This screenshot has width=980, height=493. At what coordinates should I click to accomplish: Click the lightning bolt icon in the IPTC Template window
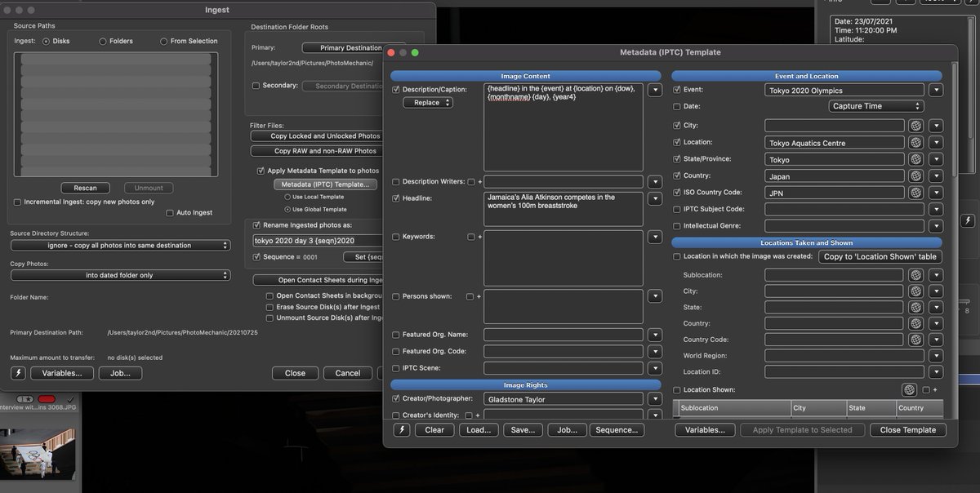(401, 430)
